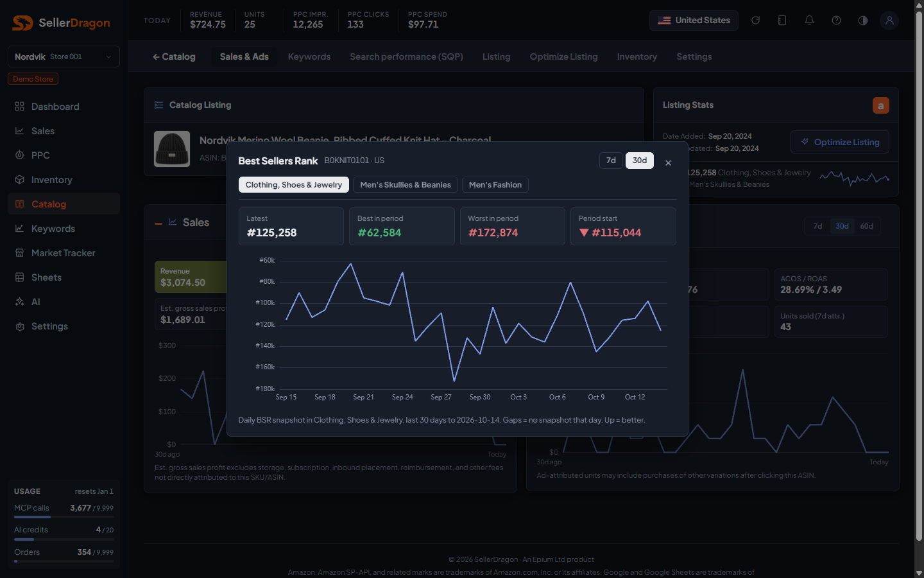
Task: Select Men's Fashion category chip
Action: (x=495, y=185)
